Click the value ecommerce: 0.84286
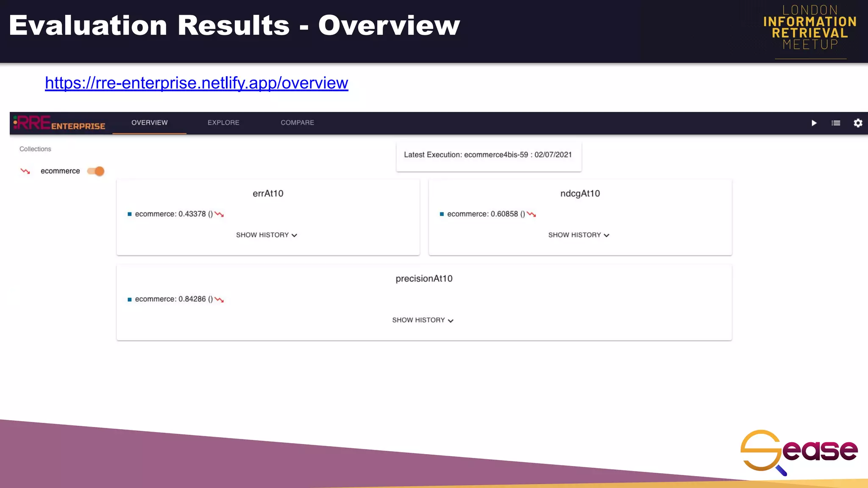The image size is (868, 488). (170, 299)
